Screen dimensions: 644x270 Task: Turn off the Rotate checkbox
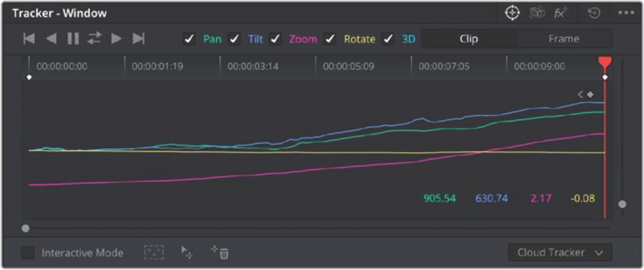coord(329,39)
